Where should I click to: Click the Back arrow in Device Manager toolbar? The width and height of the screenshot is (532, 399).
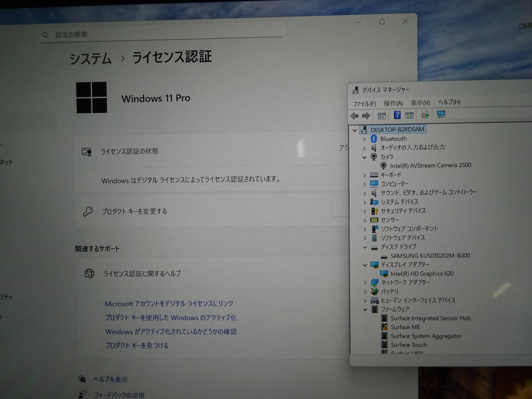pos(354,116)
